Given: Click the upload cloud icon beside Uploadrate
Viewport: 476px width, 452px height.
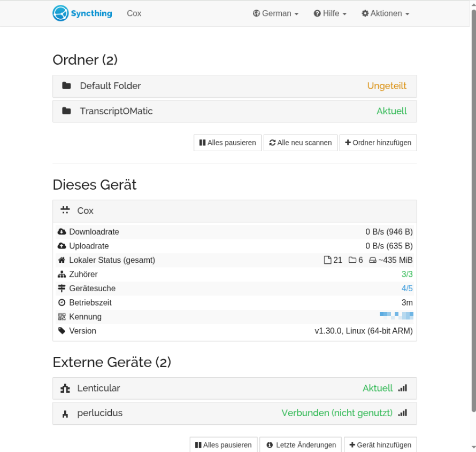Looking at the screenshot, I should [x=62, y=246].
